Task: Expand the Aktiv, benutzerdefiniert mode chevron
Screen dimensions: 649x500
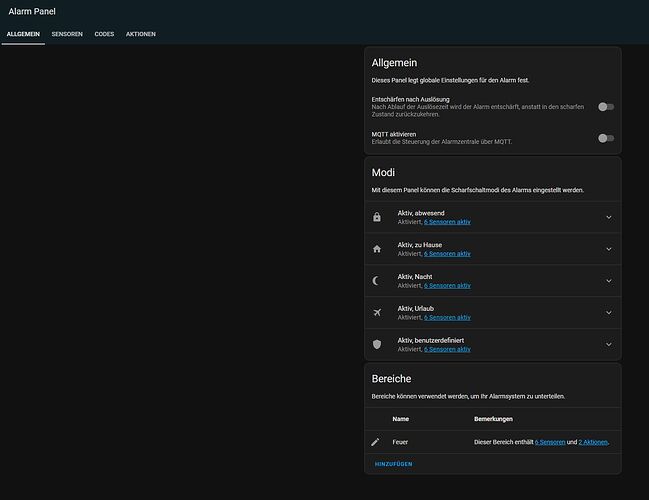Action: [609, 344]
